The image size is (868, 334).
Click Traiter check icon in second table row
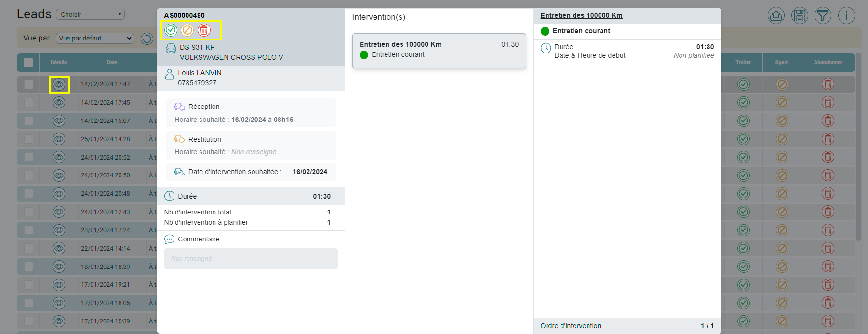click(x=744, y=103)
